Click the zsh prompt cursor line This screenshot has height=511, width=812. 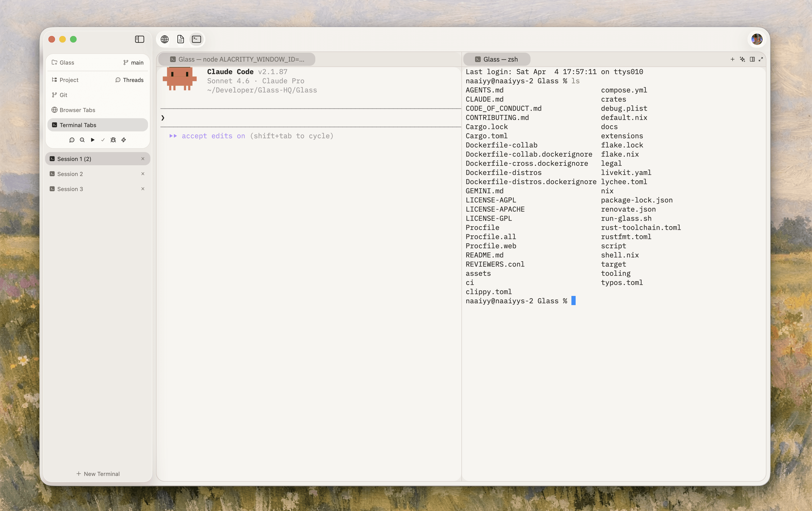tap(521, 301)
